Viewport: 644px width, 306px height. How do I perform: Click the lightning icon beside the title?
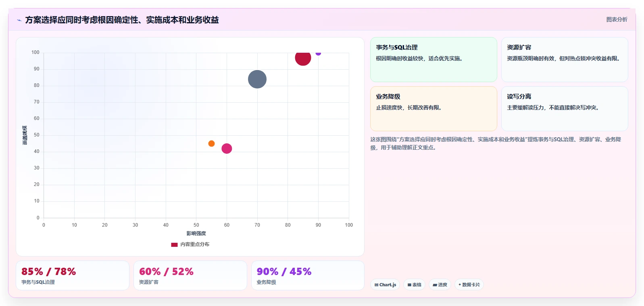pyautogui.click(x=19, y=20)
